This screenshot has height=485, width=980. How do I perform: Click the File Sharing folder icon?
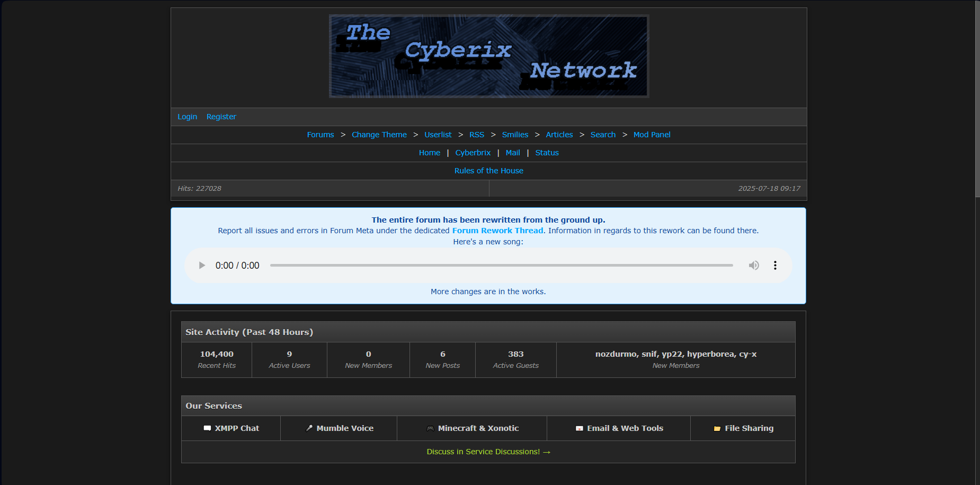717,428
